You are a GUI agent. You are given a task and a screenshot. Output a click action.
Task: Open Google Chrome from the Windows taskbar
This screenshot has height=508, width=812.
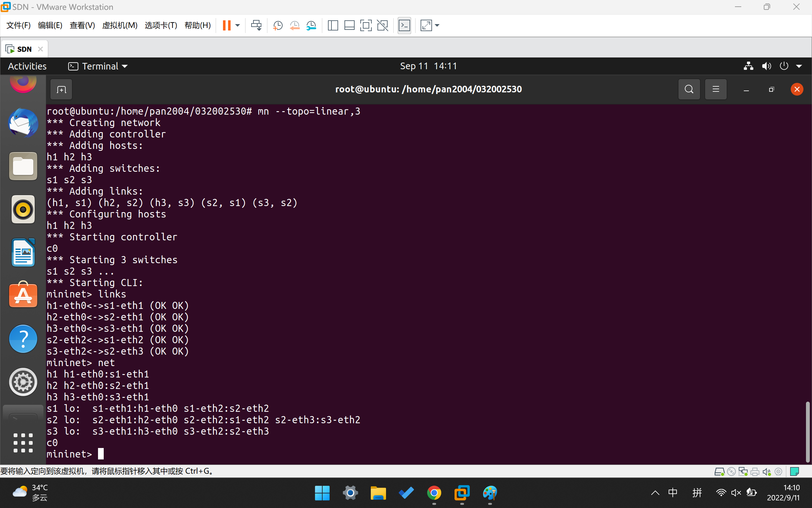[434, 493]
